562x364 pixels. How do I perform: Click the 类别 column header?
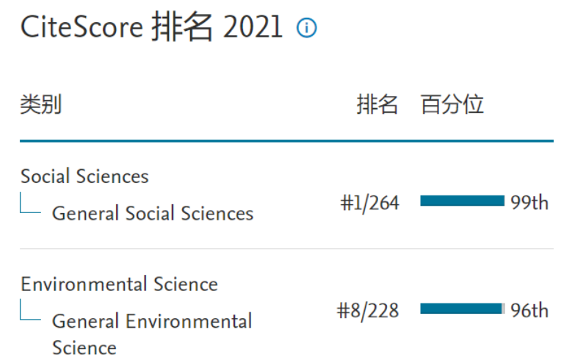pos(41,104)
